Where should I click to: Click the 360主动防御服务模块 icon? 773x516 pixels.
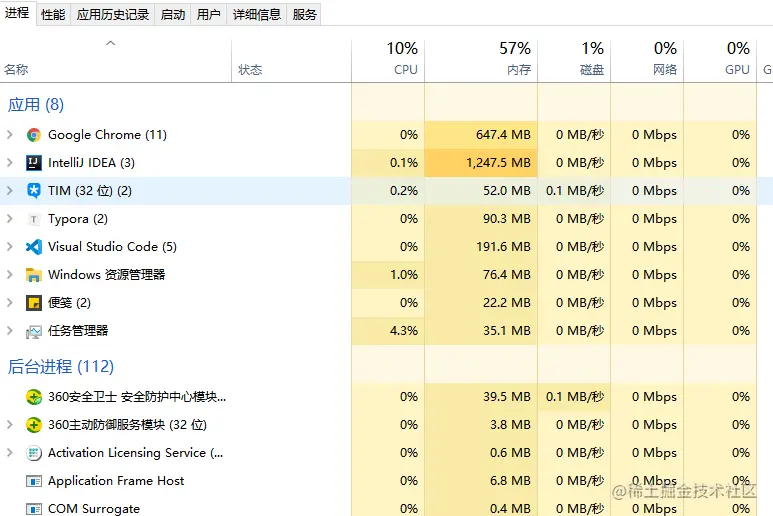[x=34, y=425]
